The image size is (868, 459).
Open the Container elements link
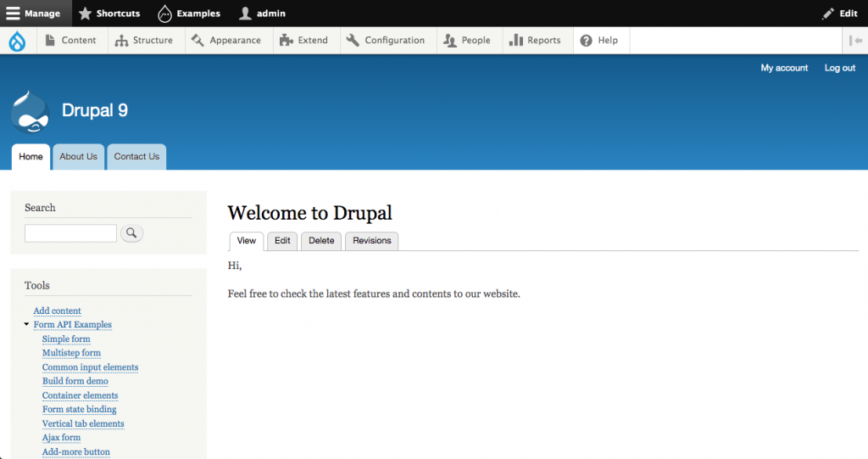[x=81, y=396]
